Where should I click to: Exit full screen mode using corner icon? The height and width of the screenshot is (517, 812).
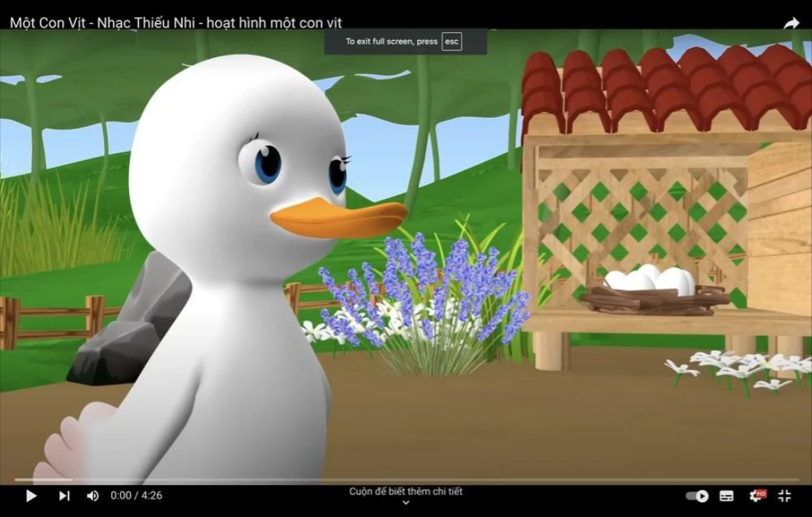click(x=785, y=495)
